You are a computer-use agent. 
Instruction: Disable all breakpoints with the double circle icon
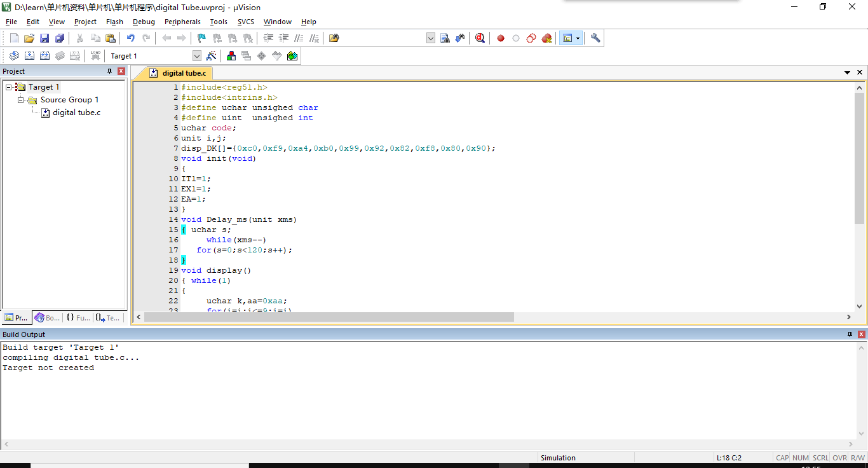[531, 38]
